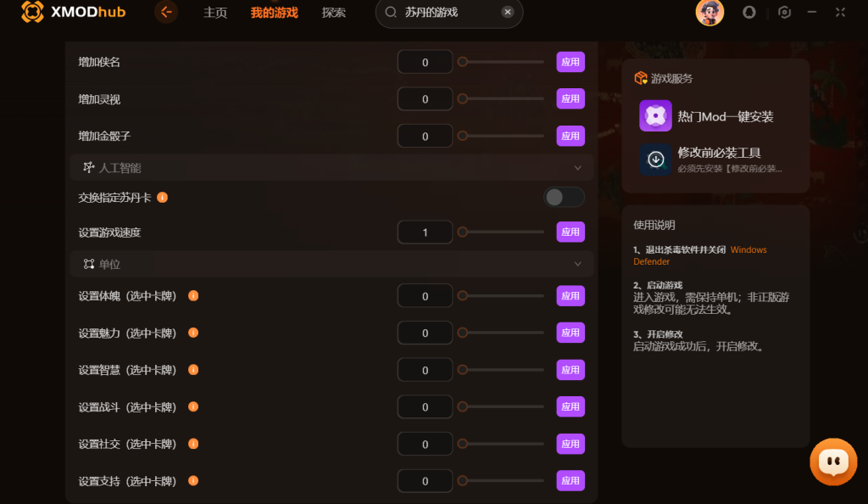This screenshot has width=868, height=504.
Task: Show info icon for 设置体魄 (选中卡牌)
Action: pyautogui.click(x=193, y=296)
